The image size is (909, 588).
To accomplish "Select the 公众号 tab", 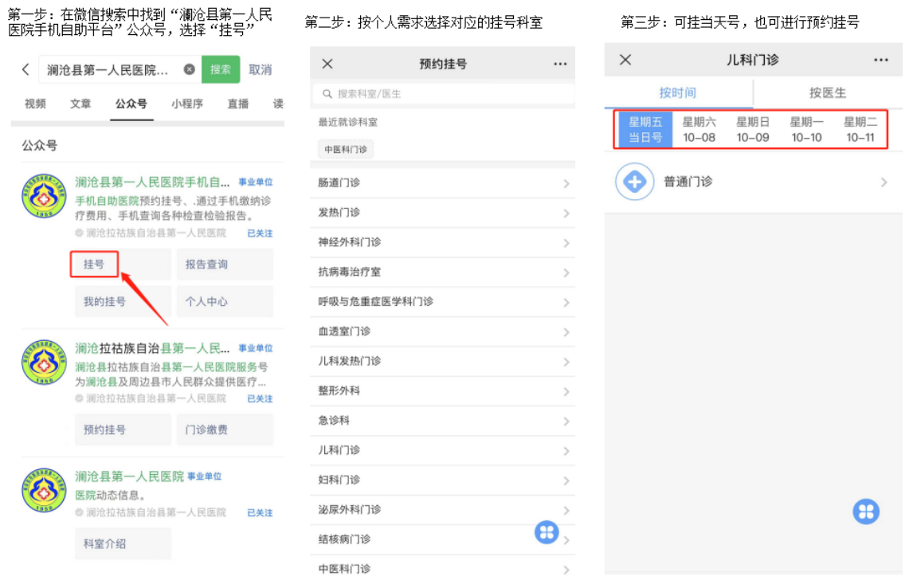I will click(131, 104).
